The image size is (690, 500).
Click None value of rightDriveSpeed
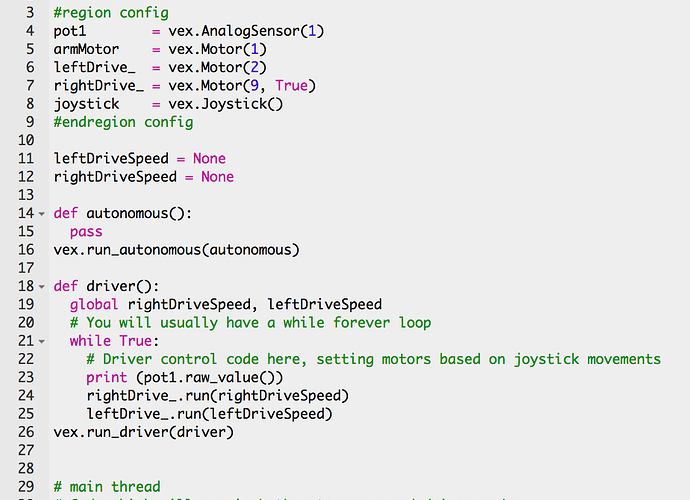(217, 176)
